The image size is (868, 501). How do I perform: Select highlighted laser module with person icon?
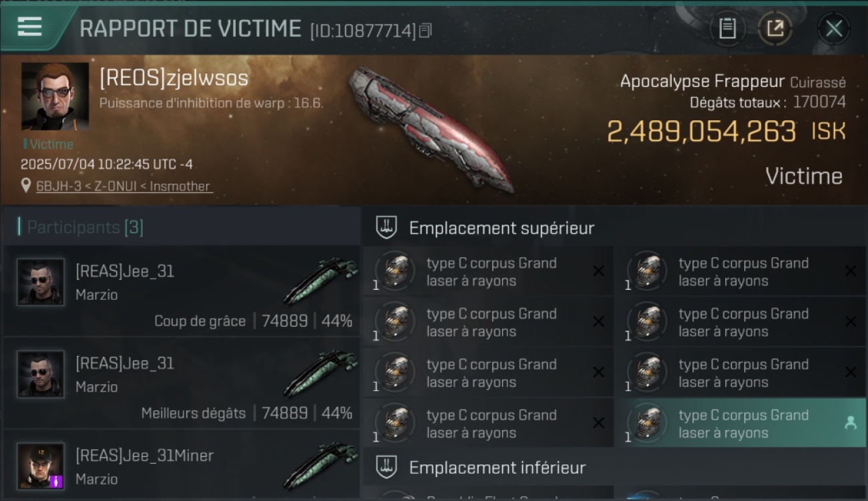click(x=740, y=423)
